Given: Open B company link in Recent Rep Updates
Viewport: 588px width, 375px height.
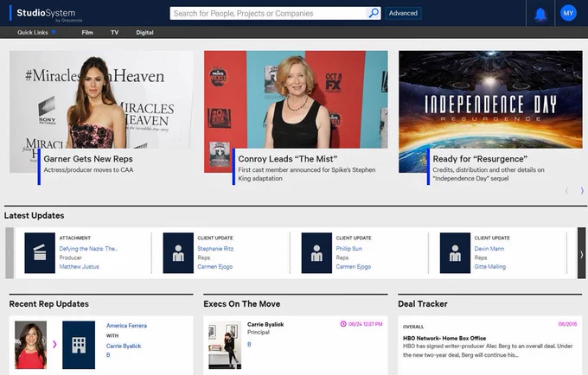Looking at the screenshot, I should tap(108, 355).
